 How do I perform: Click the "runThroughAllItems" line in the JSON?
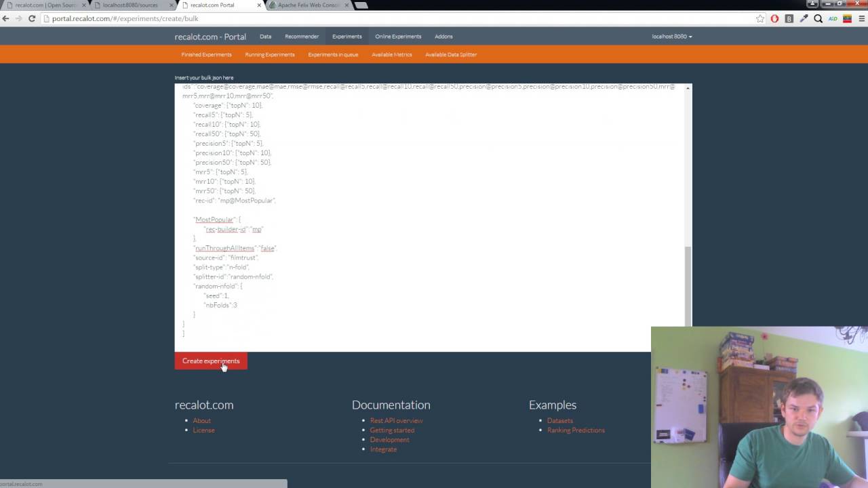coord(235,248)
